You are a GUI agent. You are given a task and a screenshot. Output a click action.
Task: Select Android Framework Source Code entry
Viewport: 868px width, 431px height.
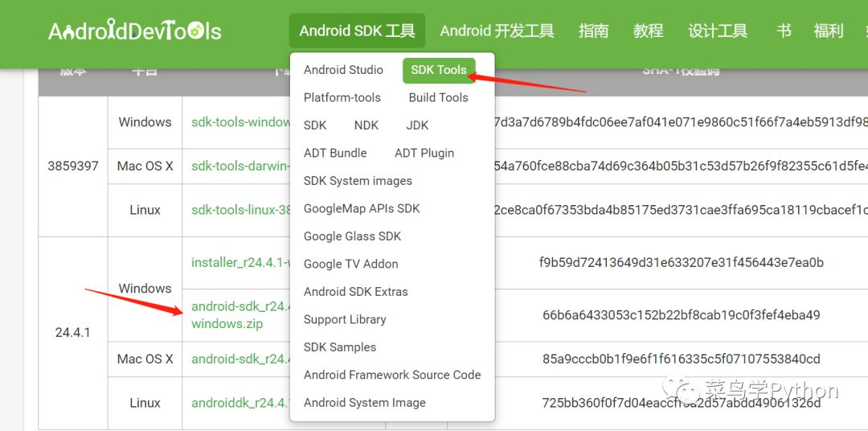(392, 375)
